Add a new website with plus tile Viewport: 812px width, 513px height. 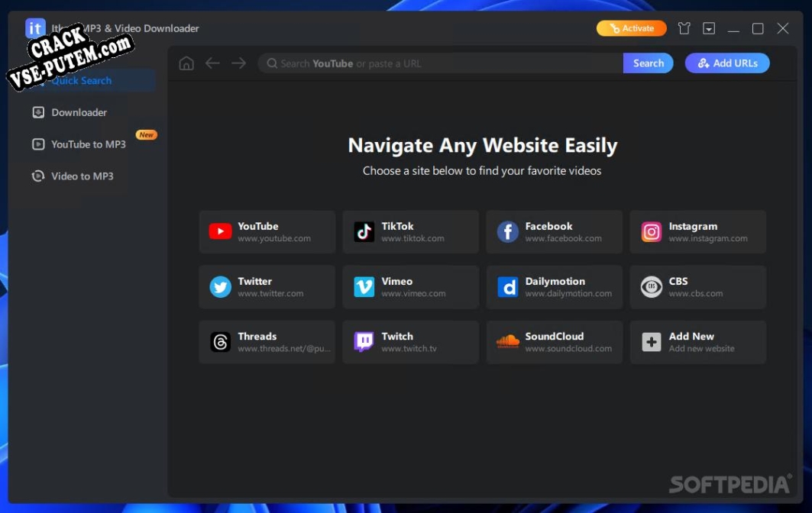point(698,342)
